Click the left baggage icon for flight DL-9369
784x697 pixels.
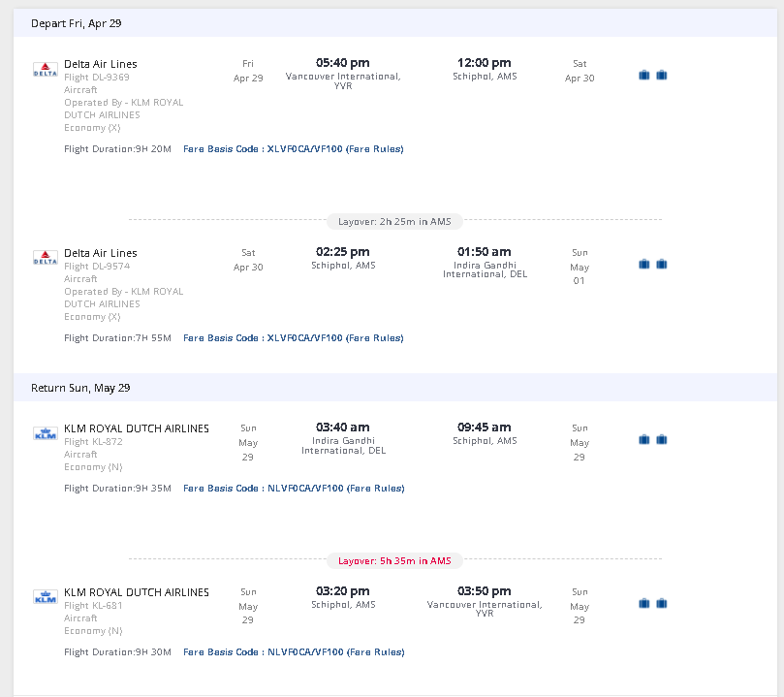[644, 75]
